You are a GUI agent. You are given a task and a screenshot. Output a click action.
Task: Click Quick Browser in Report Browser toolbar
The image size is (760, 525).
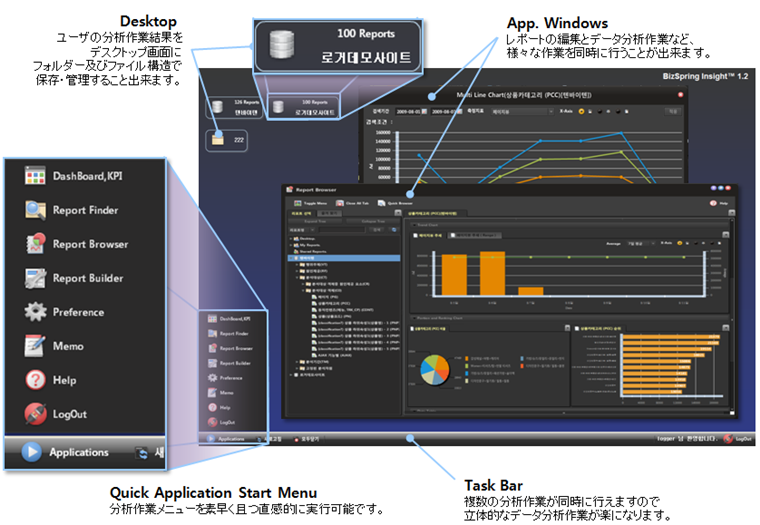[x=395, y=203]
